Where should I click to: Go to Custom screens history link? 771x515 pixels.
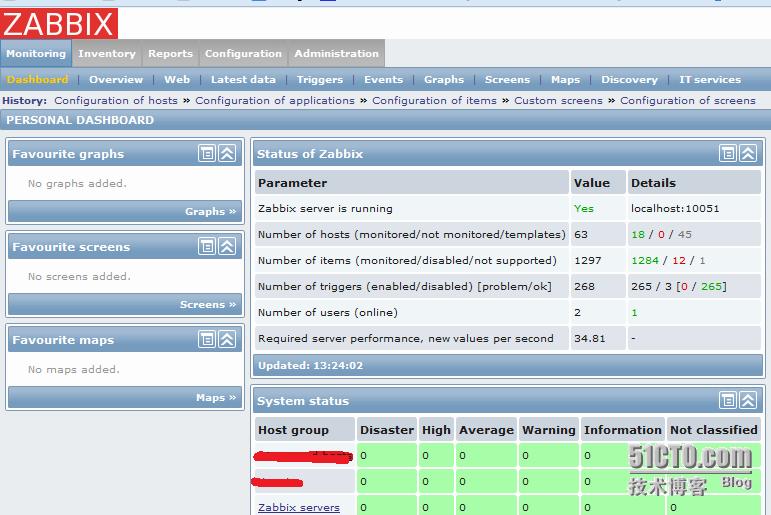pos(558,100)
